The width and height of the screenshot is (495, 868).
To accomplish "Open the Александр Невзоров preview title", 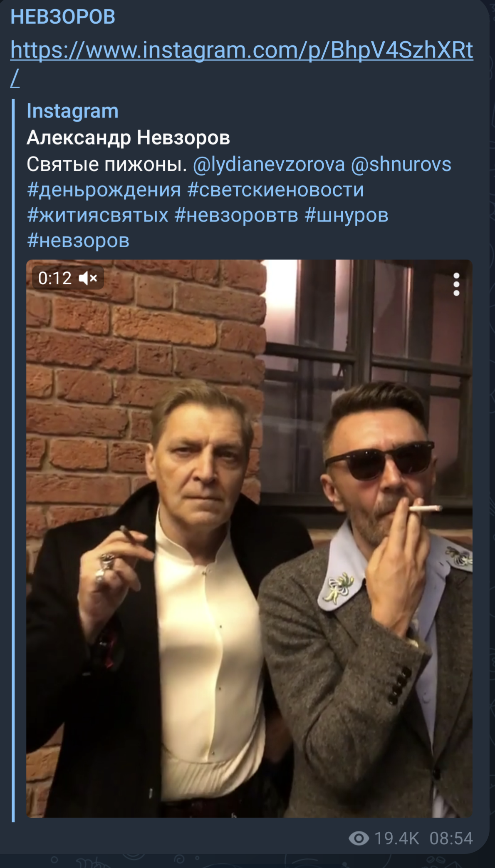I will pyautogui.click(x=128, y=138).
